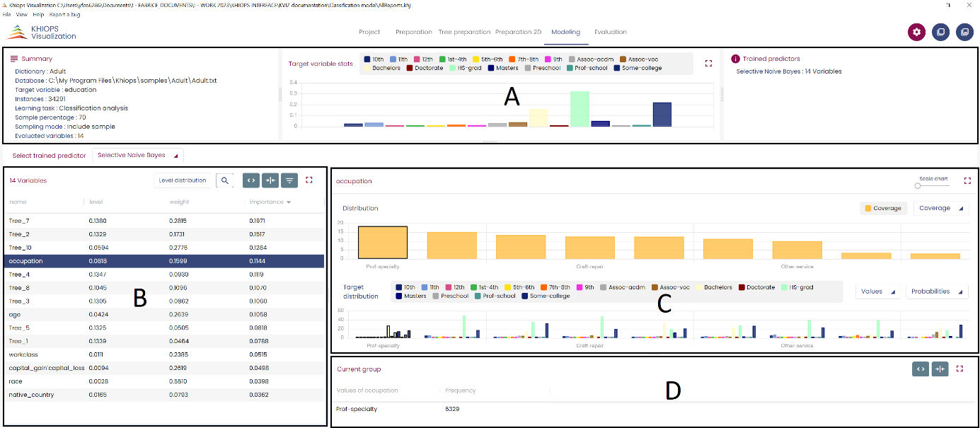
Task: Click collapse-columns icon in Current group panel
Action: coord(940,369)
